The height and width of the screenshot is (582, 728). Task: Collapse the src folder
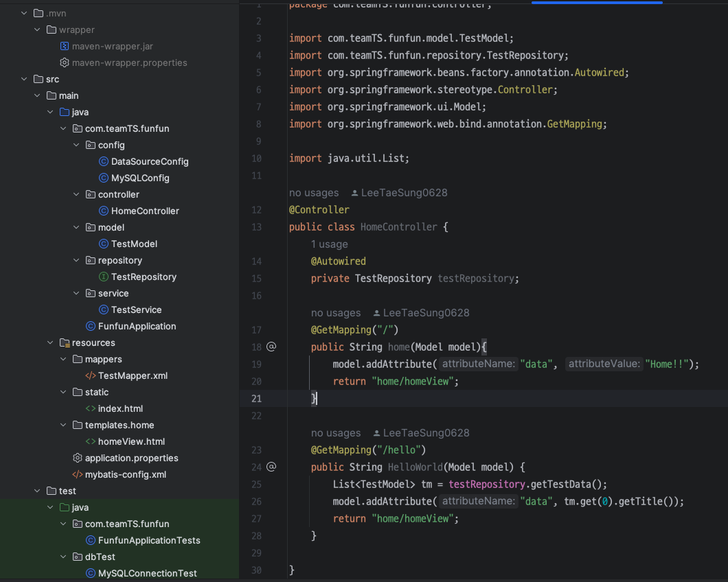[24, 79]
